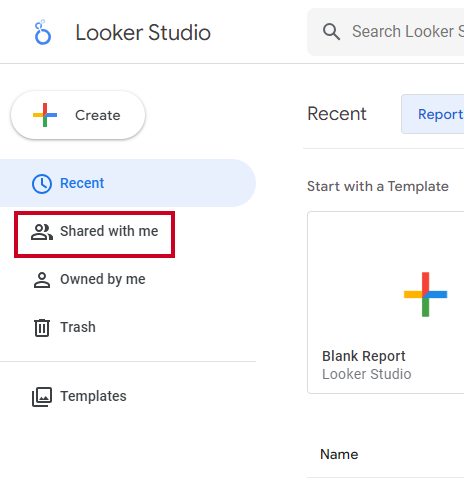The width and height of the screenshot is (464, 480).
Task: Open Templates in the sidebar
Action: point(128,396)
